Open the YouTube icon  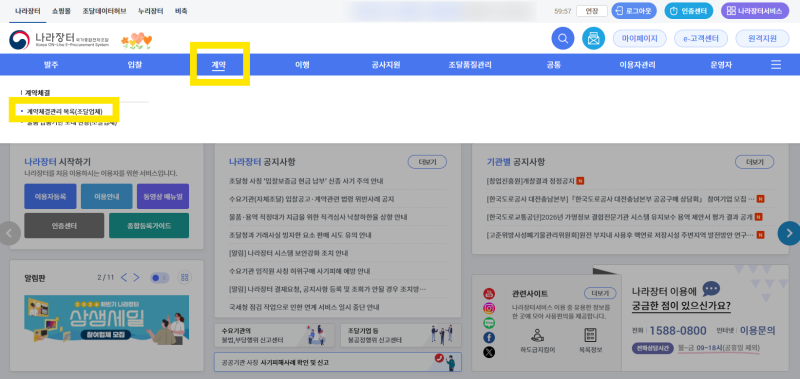[x=489, y=293]
